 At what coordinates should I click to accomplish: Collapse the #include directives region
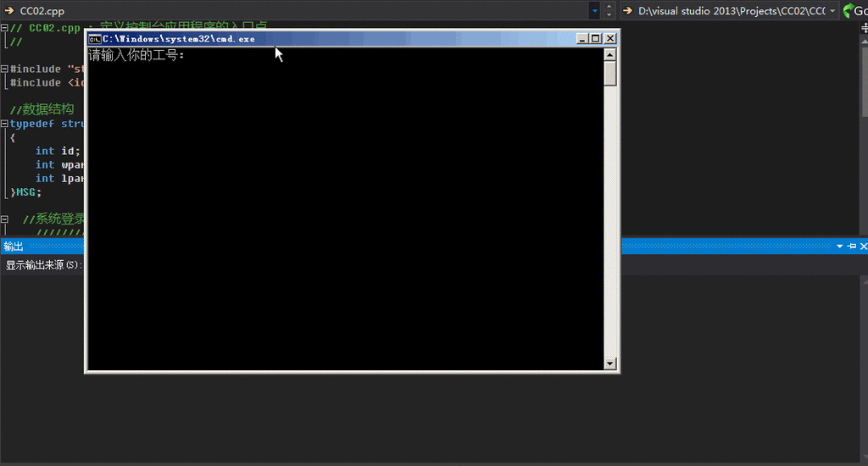coord(4,69)
